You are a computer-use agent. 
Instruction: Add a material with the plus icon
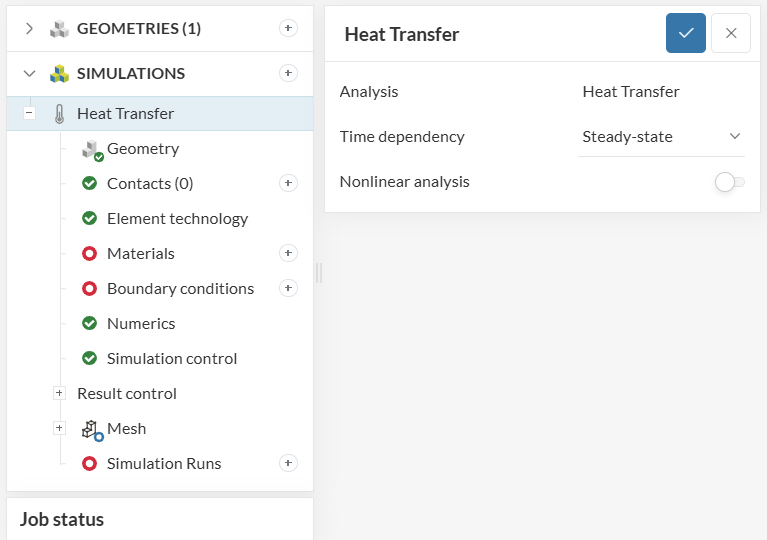(288, 253)
